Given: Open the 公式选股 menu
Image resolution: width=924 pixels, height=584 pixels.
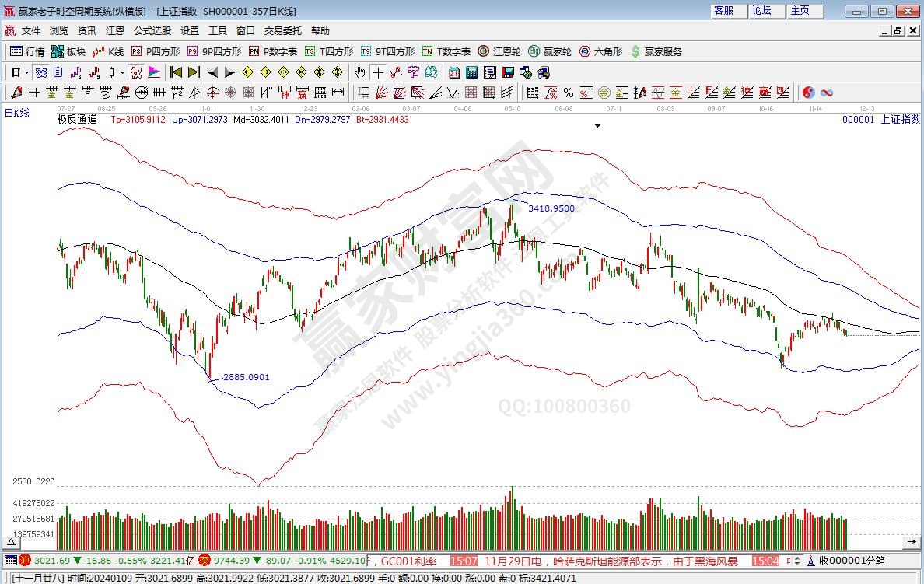Looking at the screenshot, I should [x=152, y=30].
